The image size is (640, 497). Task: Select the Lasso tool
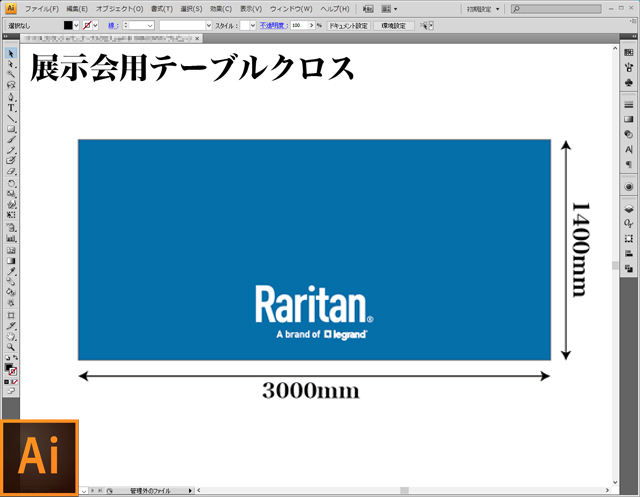click(11, 85)
